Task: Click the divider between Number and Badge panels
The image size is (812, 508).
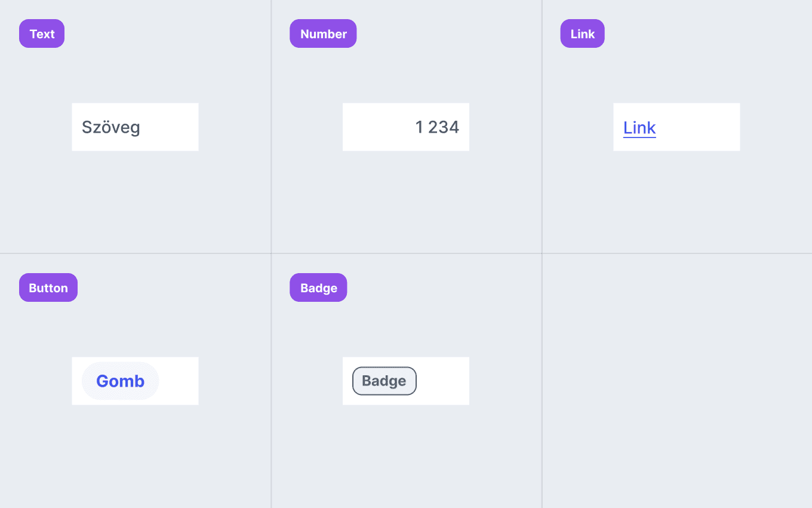Action: (406, 253)
